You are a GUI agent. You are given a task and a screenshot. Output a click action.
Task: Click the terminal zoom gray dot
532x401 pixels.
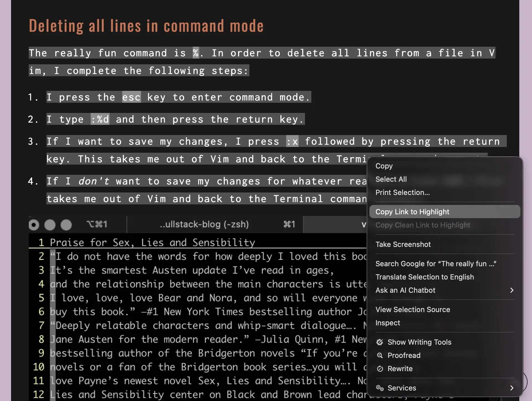pyautogui.click(x=66, y=225)
